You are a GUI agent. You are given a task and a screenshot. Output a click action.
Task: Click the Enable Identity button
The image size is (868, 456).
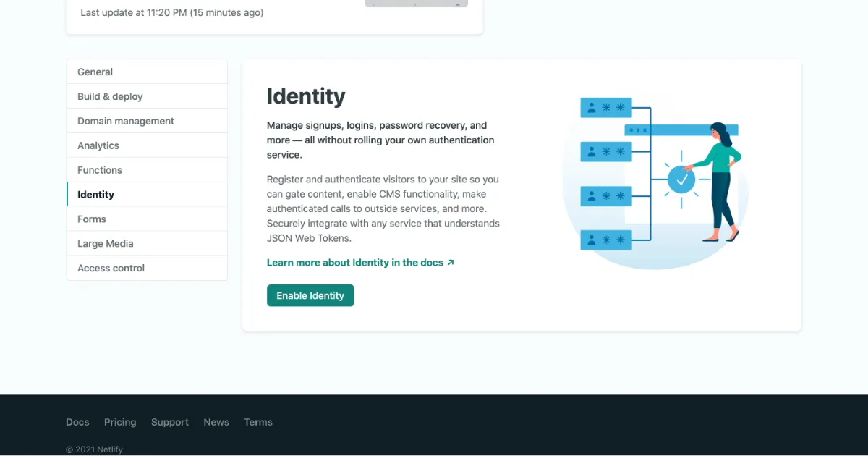tap(310, 296)
